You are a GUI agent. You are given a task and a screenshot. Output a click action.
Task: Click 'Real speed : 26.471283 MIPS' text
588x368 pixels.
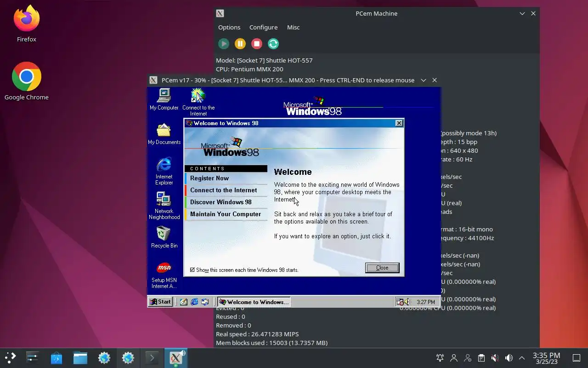click(x=257, y=334)
